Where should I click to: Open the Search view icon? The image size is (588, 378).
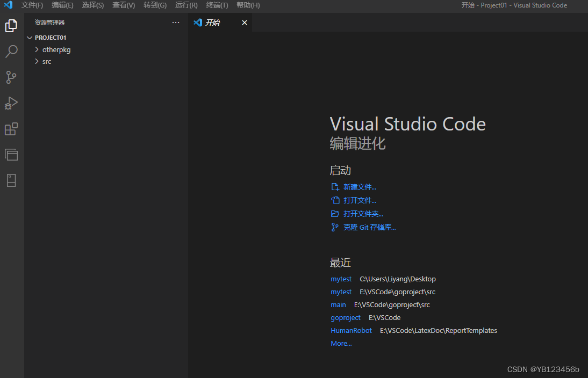pos(11,52)
